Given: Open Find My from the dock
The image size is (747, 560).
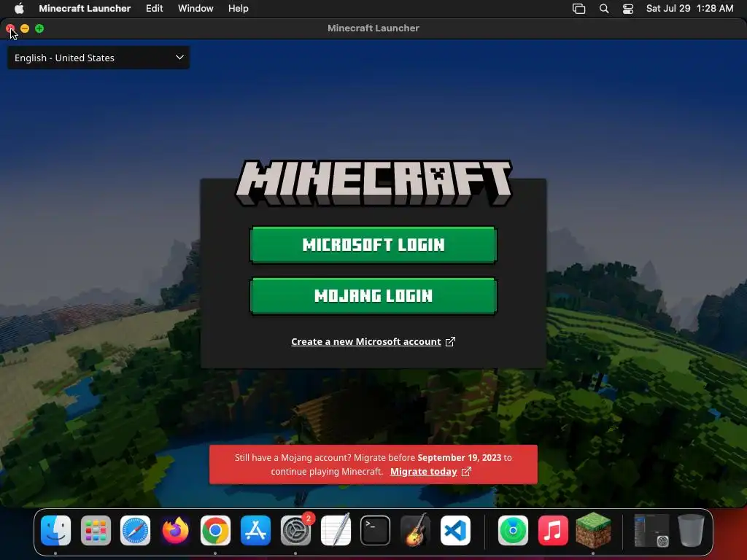Looking at the screenshot, I should (513, 530).
